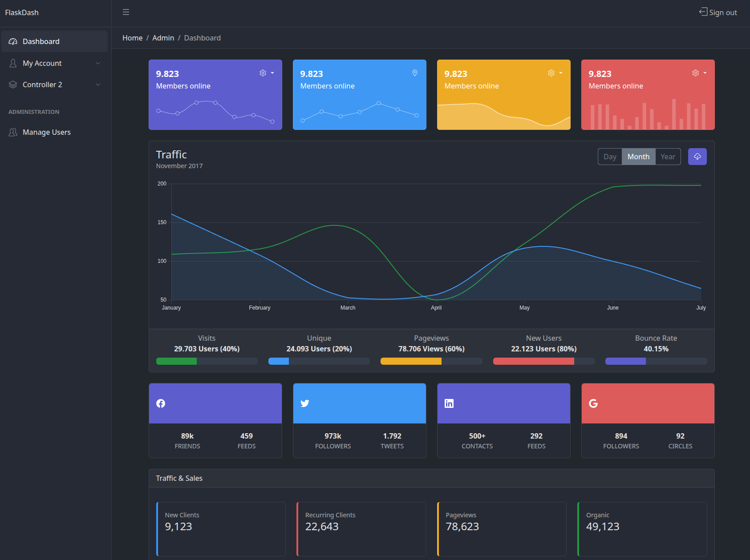Click the Organic 49,123 card
This screenshot has width=750, height=560.
coord(642,529)
